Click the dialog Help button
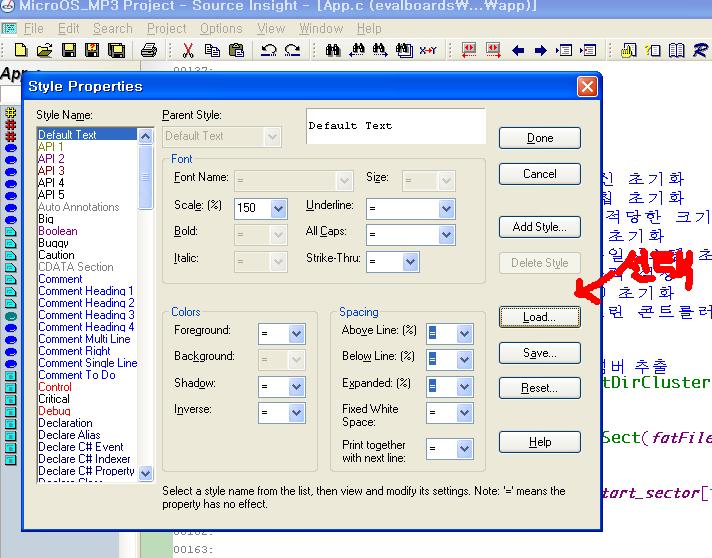The width and height of the screenshot is (712, 558). click(539, 442)
